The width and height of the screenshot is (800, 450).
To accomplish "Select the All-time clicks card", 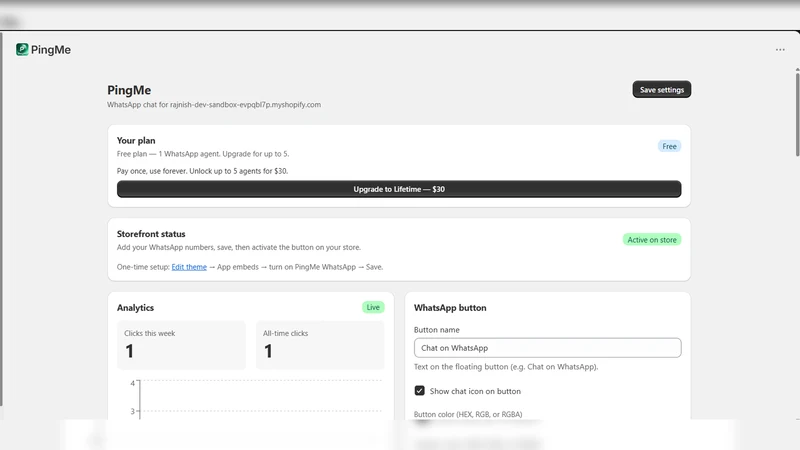I will [x=320, y=345].
